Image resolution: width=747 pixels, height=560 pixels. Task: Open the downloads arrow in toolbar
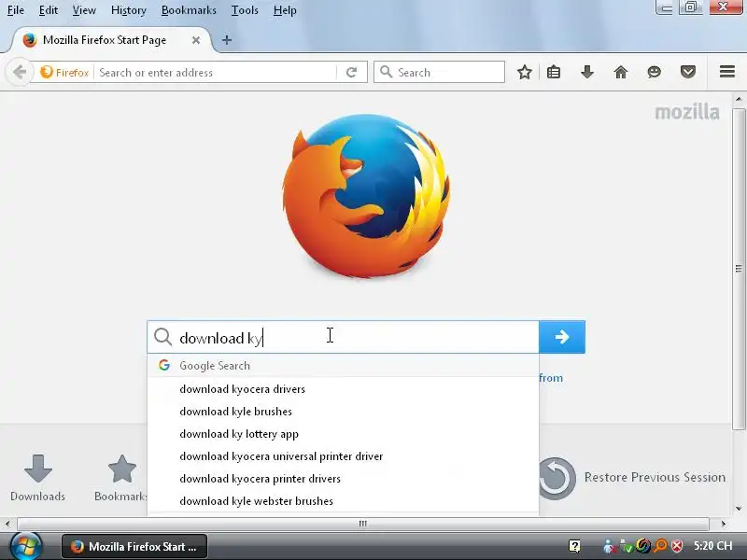(587, 73)
